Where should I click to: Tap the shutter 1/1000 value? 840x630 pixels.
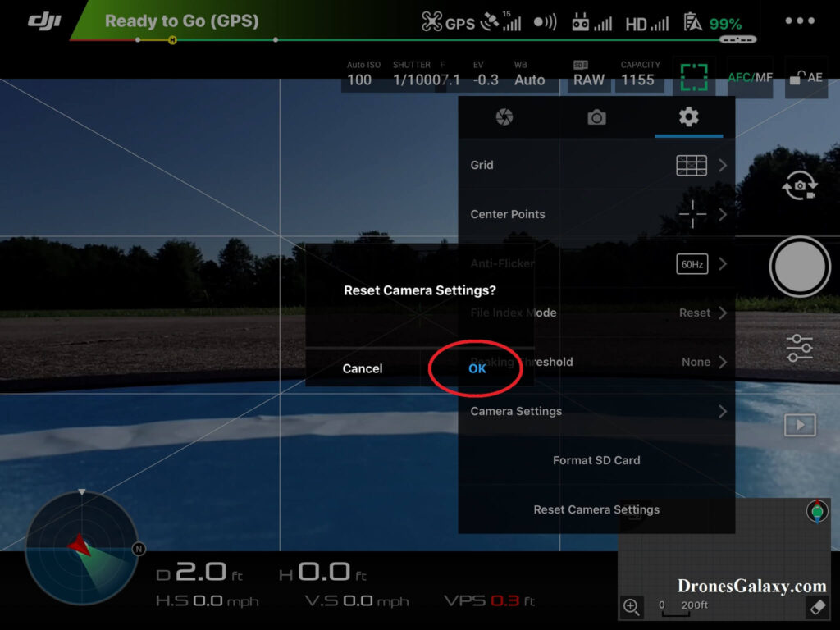(x=416, y=80)
